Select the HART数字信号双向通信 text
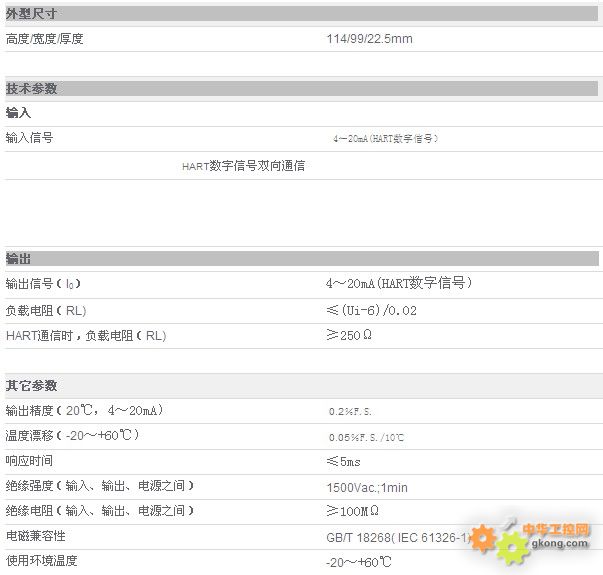603x575 pixels. pyautogui.click(x=243, y=166)
